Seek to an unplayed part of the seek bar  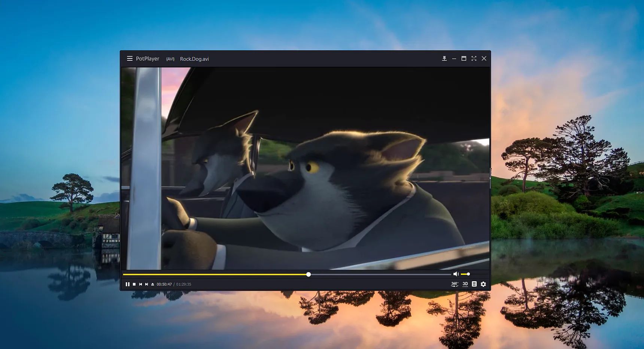click(380, 274)
